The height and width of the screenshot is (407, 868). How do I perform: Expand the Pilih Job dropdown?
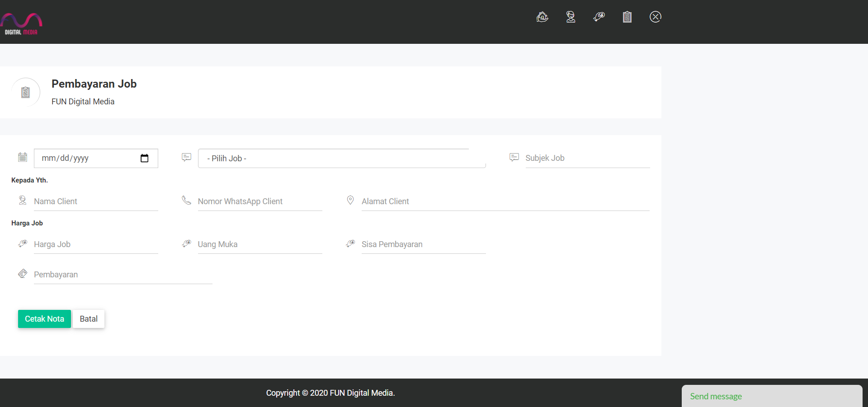(x=341, y=159)
